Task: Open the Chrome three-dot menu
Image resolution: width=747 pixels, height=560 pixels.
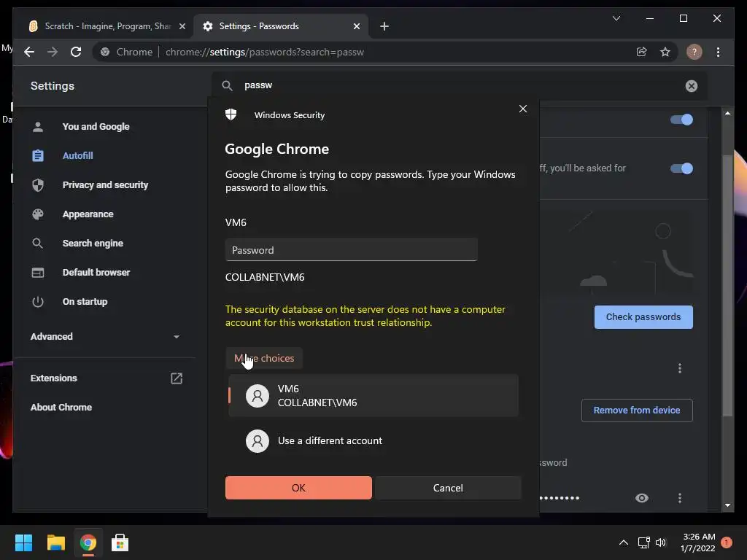Action: (x=718, y=52)
